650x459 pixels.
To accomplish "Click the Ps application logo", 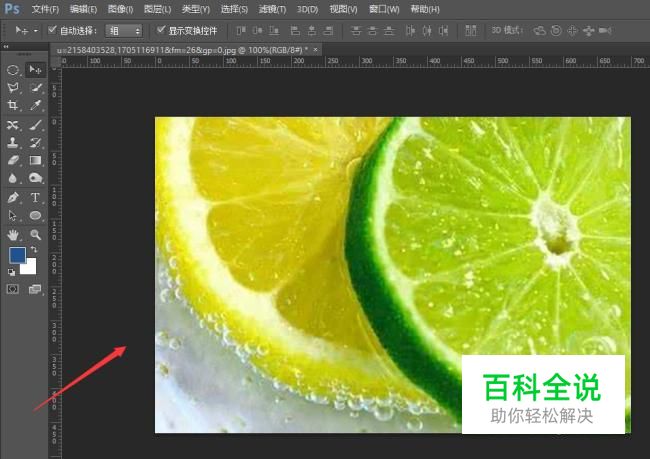I will tap(12, 8).
